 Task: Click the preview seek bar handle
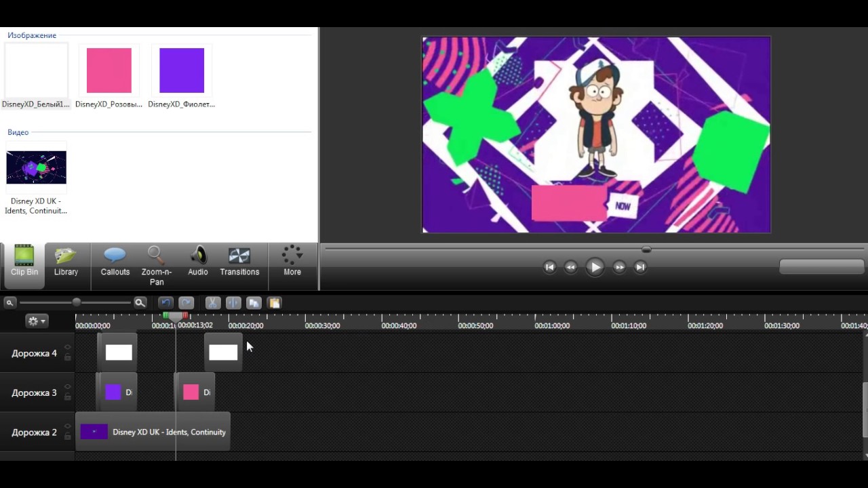point(646,249)
